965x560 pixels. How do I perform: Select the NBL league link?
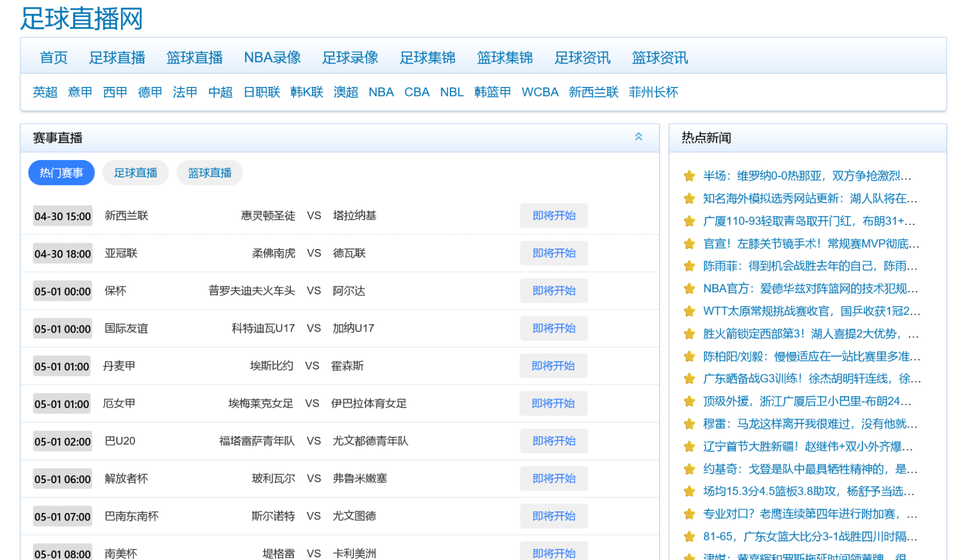point(452,92)
